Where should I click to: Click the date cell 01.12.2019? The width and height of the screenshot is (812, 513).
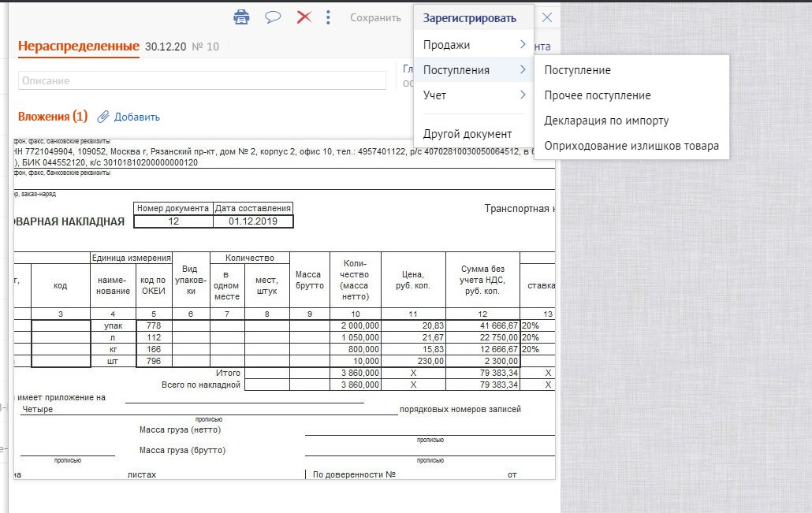[253, 221]
